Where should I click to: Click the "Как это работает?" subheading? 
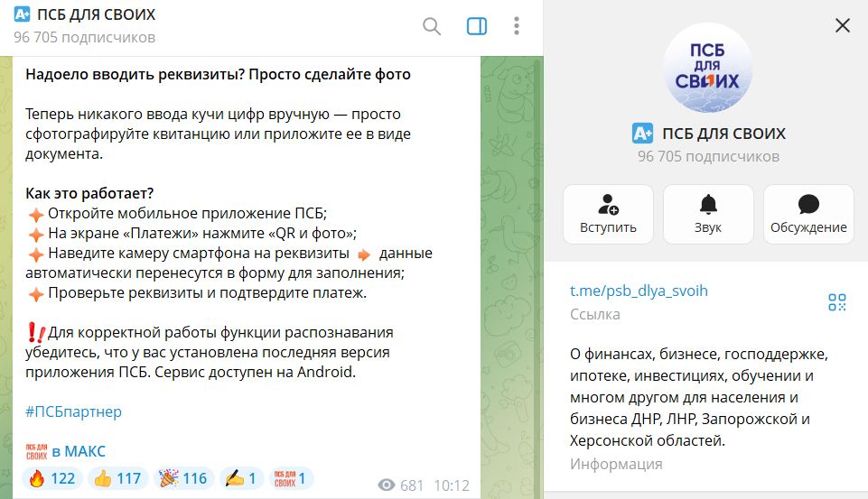[x=89, y=193]
